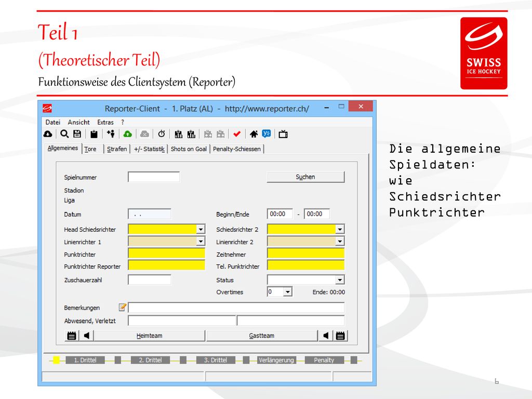Switch to the Shots on Goal tab

coord(189,149)
